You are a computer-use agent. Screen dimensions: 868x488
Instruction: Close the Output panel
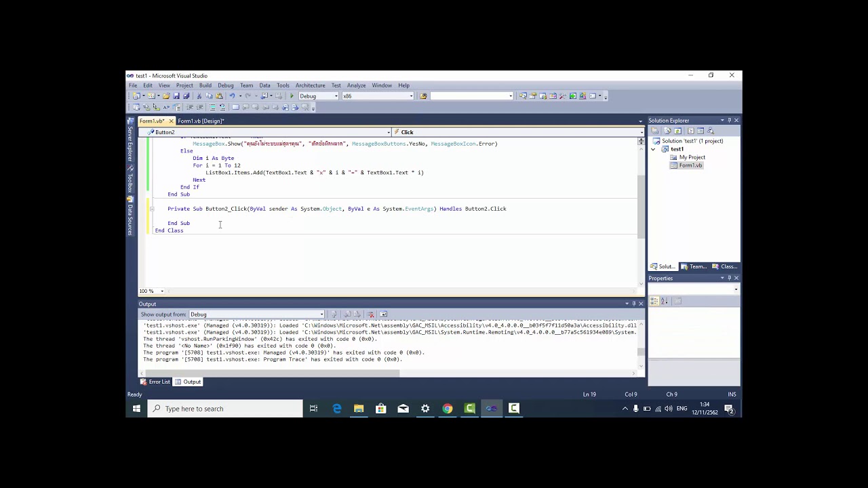(x=641, y=304)
